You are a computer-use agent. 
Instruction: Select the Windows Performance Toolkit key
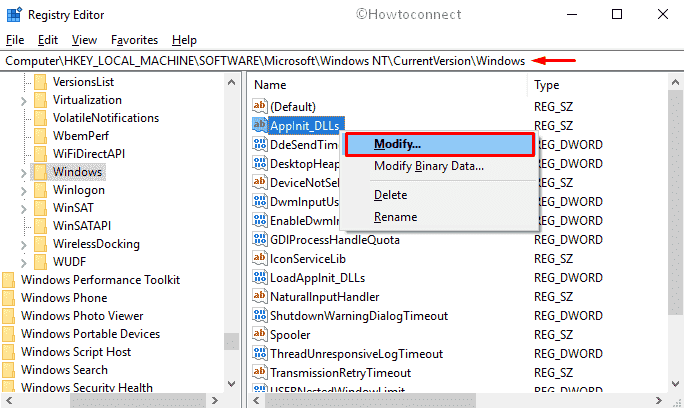pyautogui.click(x=100, y=280)
